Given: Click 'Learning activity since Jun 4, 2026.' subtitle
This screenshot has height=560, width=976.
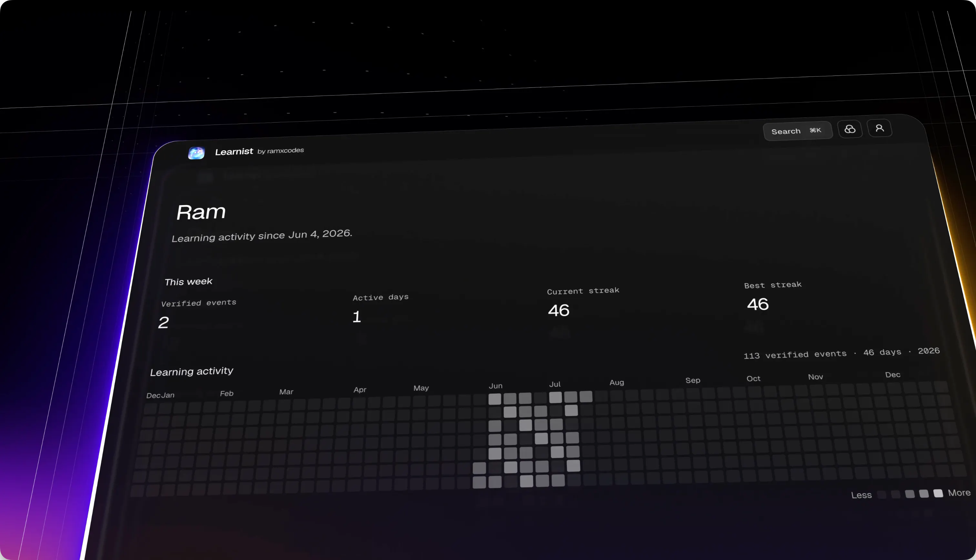Looking at the screenshot, I should pyautogui.click(x=262, y=235).
